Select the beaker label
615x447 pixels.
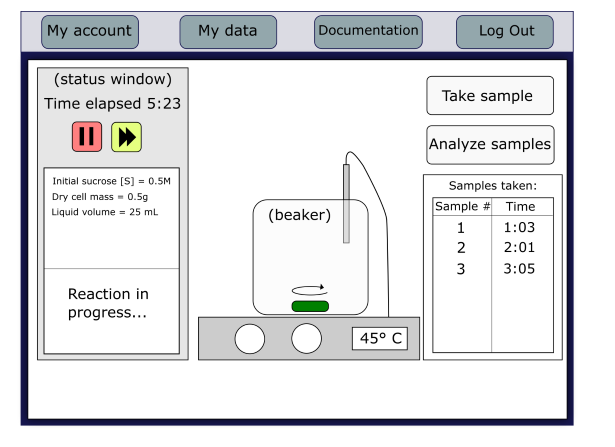[x=298, y=214]
